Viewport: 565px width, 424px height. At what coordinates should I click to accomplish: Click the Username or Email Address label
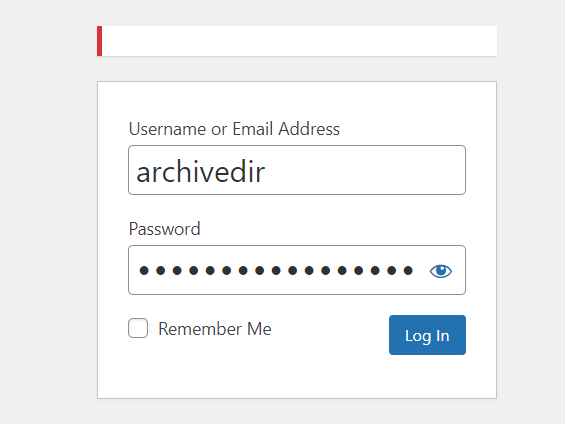point(234,129)
